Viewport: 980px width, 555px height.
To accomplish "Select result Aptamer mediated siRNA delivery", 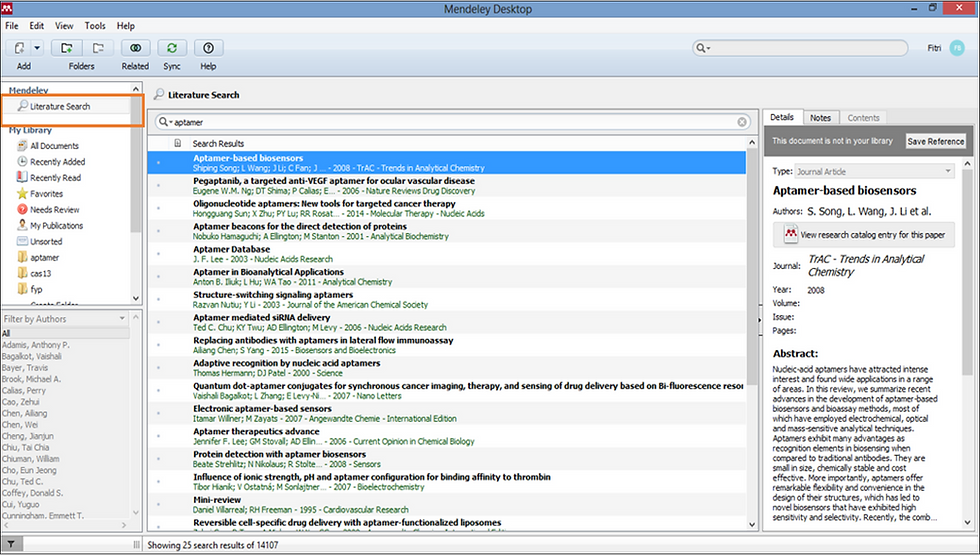I will 446,322.
